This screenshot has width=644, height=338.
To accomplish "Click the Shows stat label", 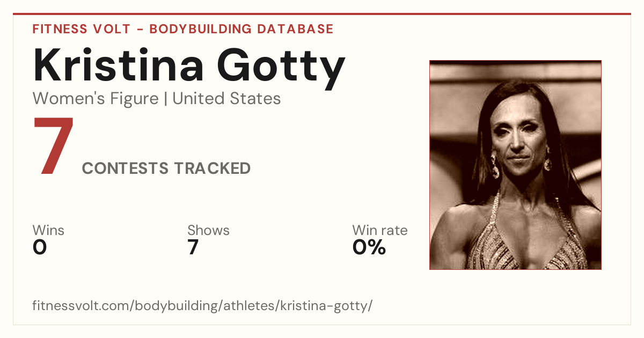I will (208, 230).
